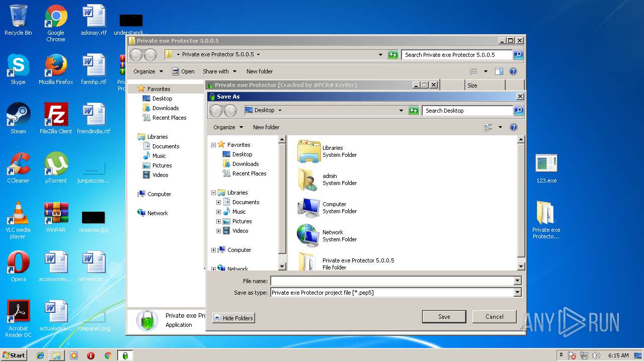The height and width of the screenshot is (362, 644).
Task: Select admin System Folder in file list
Action: (327, 179)
